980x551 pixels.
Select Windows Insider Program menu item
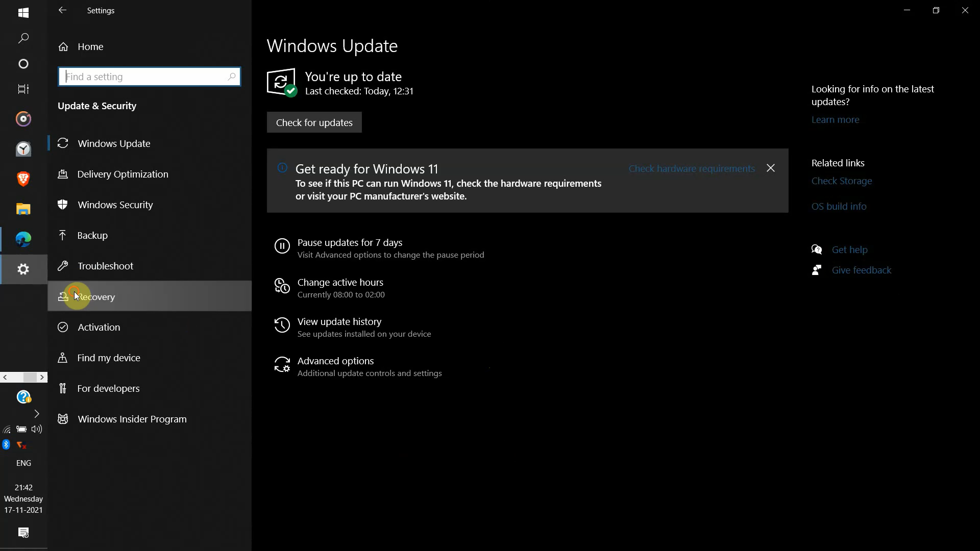132,419
